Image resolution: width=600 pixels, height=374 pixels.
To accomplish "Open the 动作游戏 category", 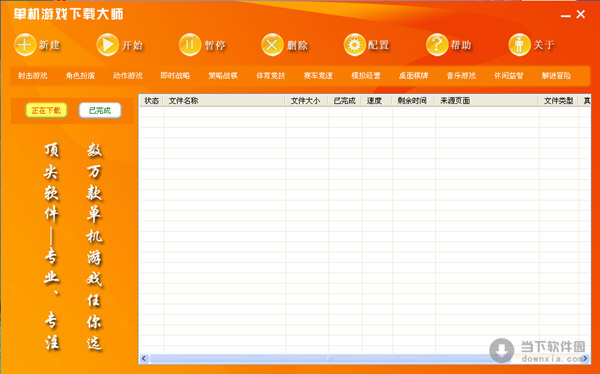I will (x=128, y=76).
